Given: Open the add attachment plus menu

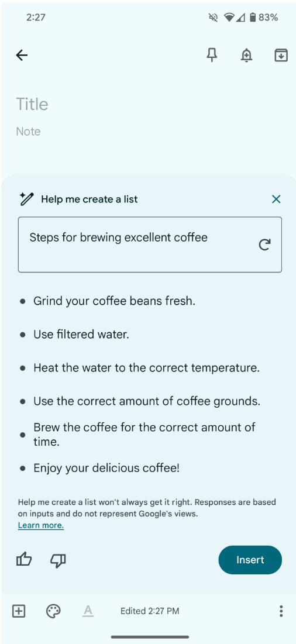Looking at the screenshot, I should click(x=19, y=611).
